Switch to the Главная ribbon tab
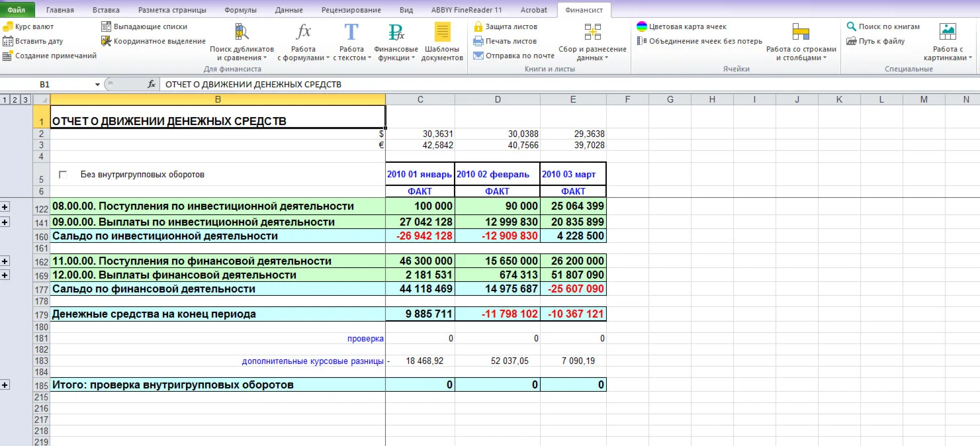Screen dimensions: 980x446 (x=60, y=10)
